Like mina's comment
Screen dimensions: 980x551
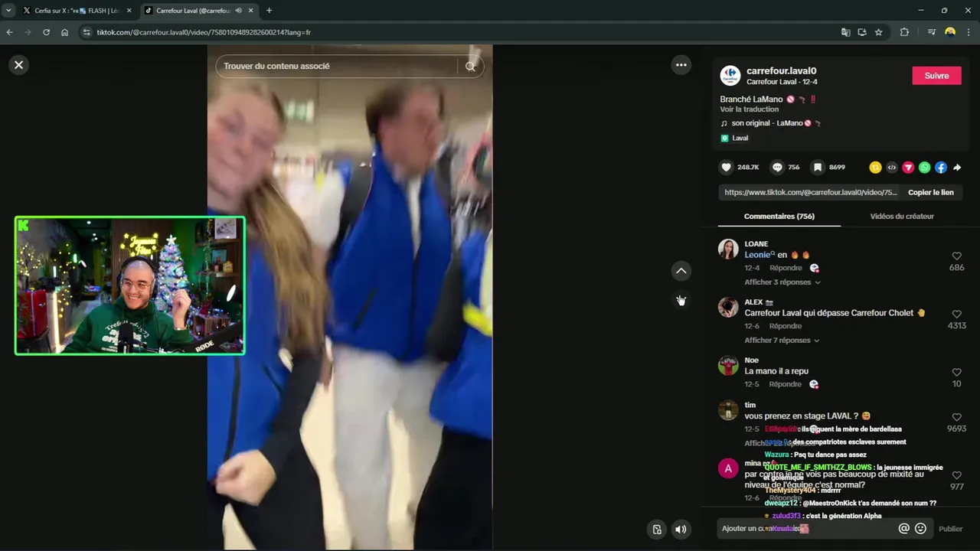coord(956,475)
